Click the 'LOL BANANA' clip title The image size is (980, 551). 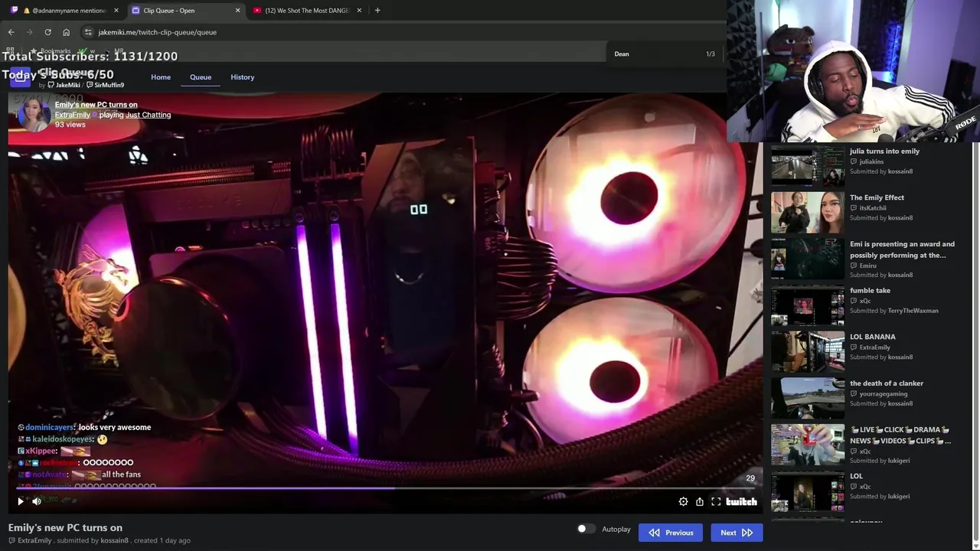tap(873, 337)
